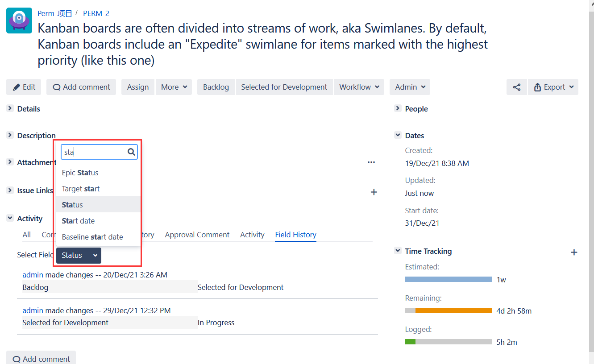
Task: Click admin link in 20/Dec/21 change
Action: [x=33, y=275]
